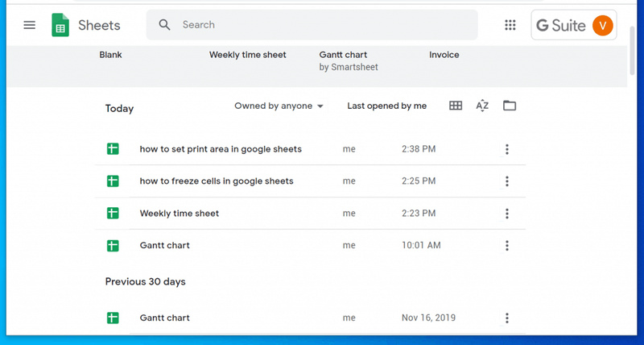Click the Sheets title text

click(99, 26)
